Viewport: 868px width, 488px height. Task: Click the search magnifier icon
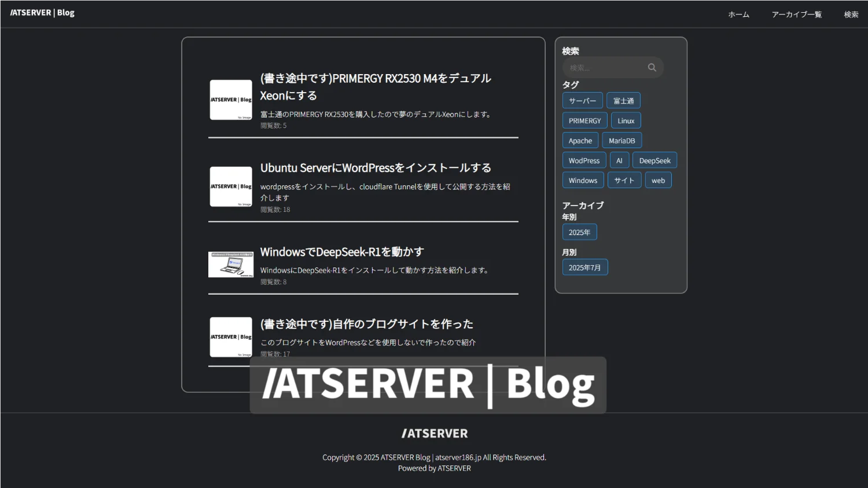[652, 68]
